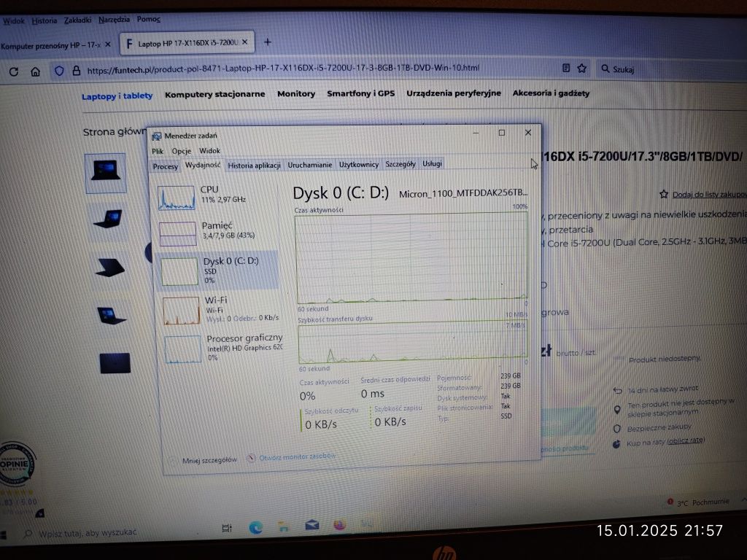
Task: Open Mail app from taskbar
Action: click(311, 525)
